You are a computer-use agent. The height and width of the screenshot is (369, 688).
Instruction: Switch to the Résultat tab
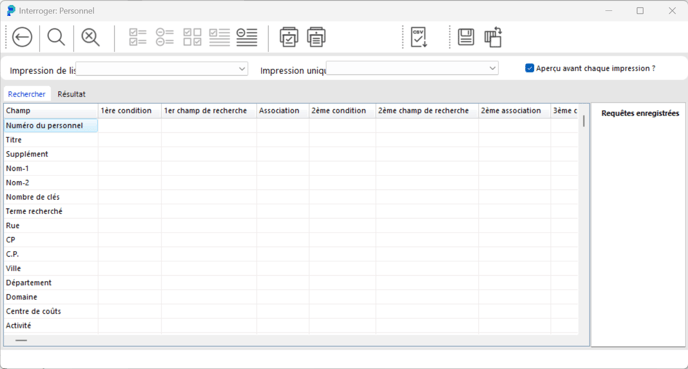point(72,94)
